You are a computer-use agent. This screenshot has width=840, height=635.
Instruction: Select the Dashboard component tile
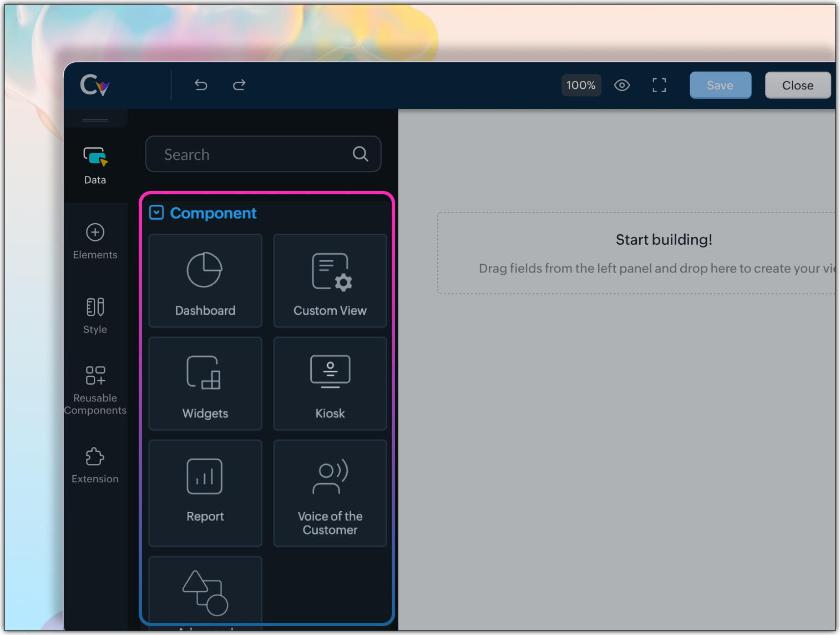[205, 281]
